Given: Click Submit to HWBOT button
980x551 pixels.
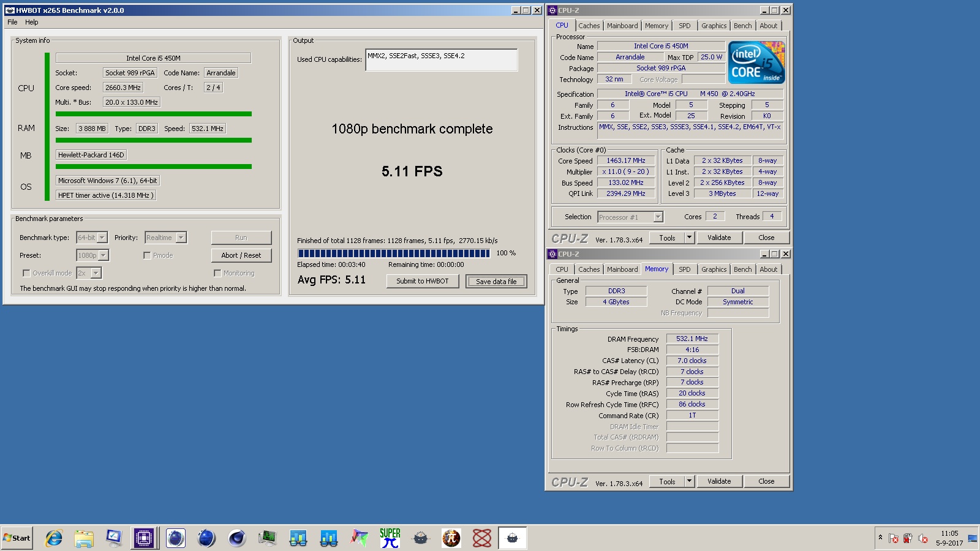Looking at the screenshot, I should 423,281.
